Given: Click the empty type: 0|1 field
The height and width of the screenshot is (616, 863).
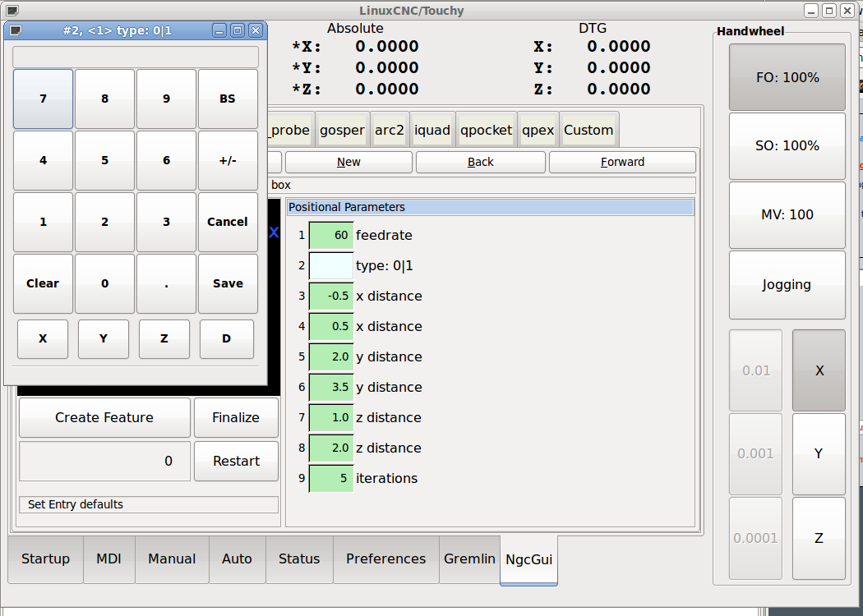Looking at the screenshot, I should tap(330, 266).
